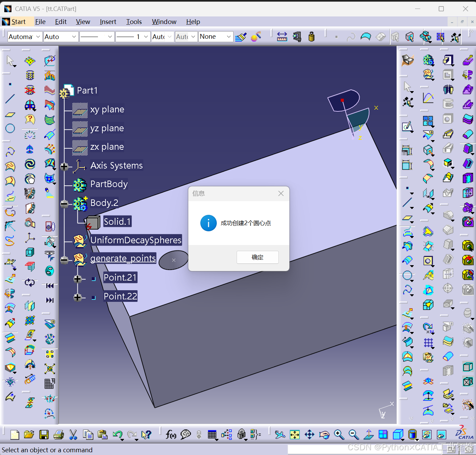Expand the Axis Systems tree node

click(x=64, y=167)
